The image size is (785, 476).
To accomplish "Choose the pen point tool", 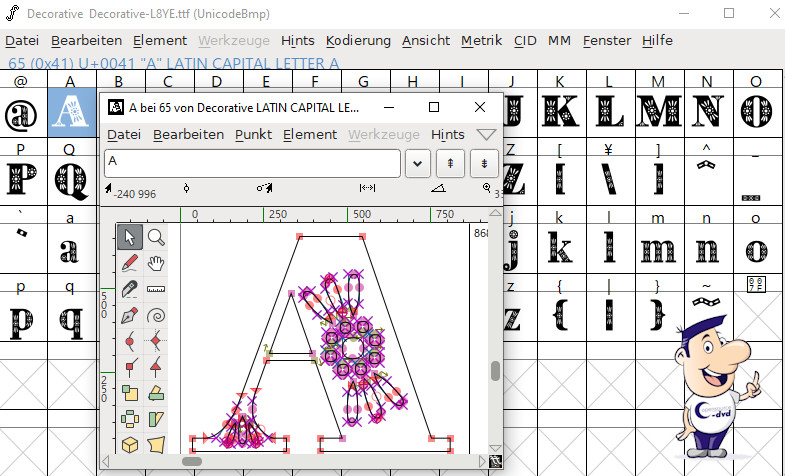I will [x=130, y=315].
